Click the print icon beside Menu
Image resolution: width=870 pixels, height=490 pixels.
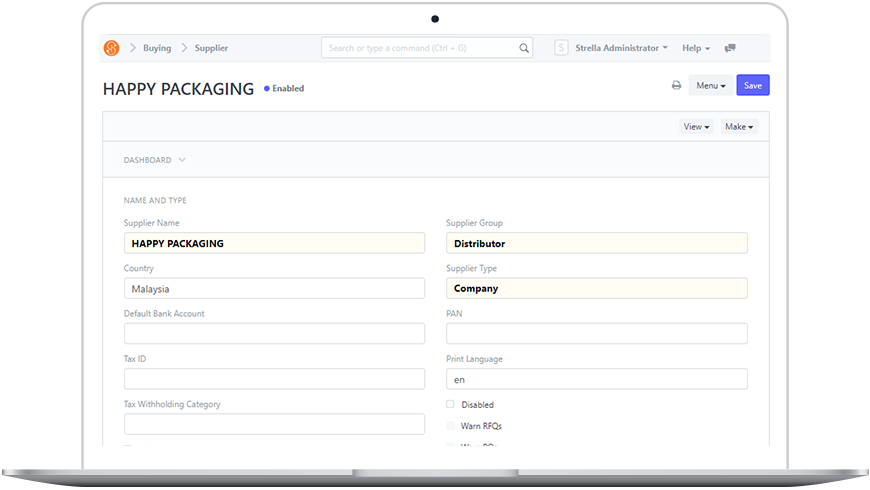676,86
